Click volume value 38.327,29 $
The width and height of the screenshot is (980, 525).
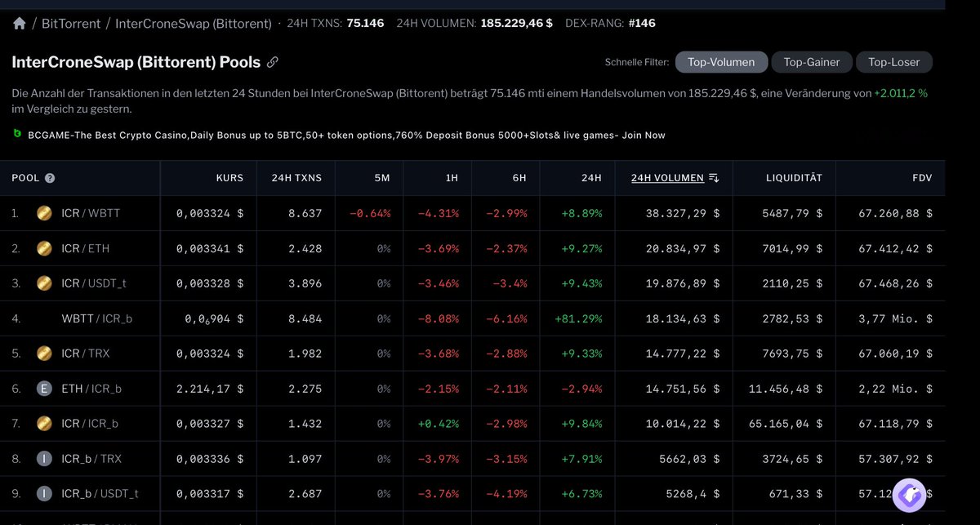tap(683, 213)
